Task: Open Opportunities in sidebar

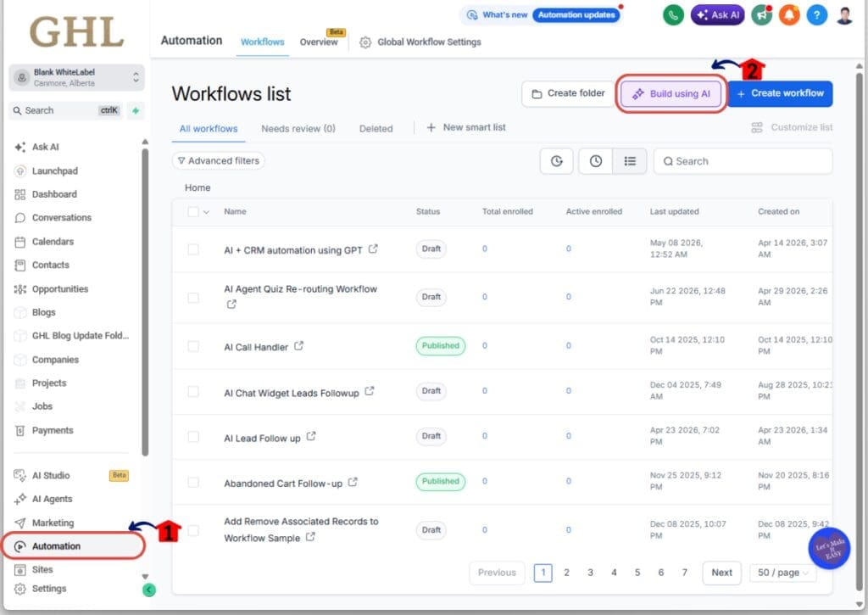Action: point(60,288)
